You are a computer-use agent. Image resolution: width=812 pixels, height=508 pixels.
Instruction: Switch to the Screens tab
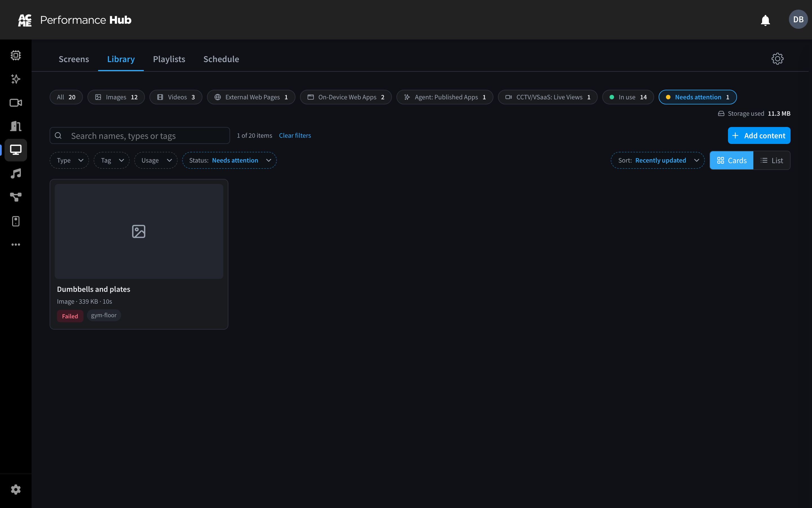74,59
